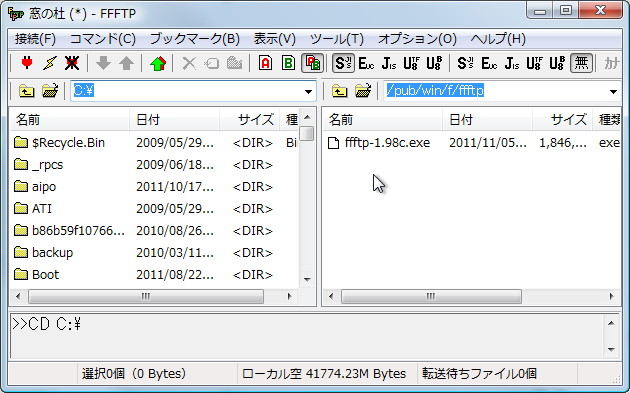Select the b86b59f10766... folder
Screen dimensions: 630x393
pos(69,231)
